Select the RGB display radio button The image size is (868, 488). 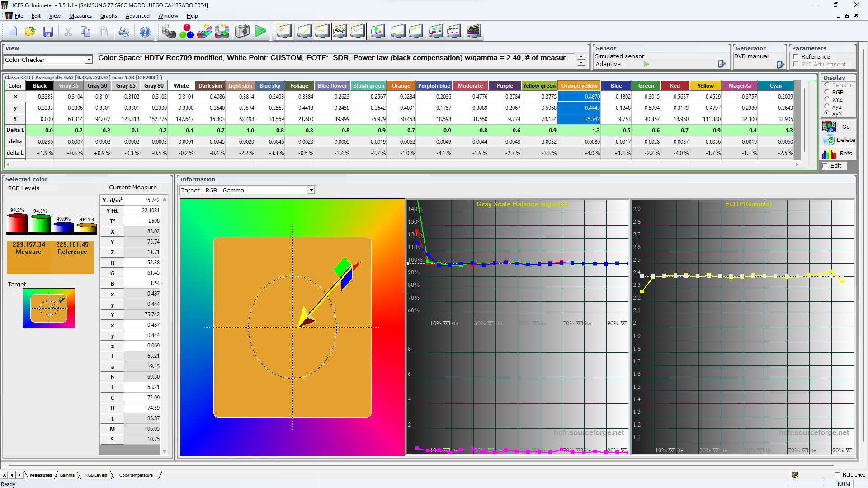[827, 92]
